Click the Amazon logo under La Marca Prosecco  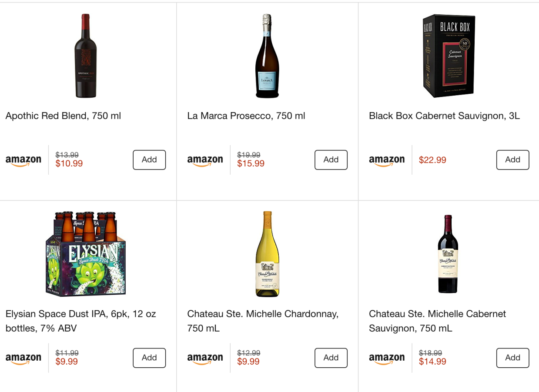[x=205, y=160]
